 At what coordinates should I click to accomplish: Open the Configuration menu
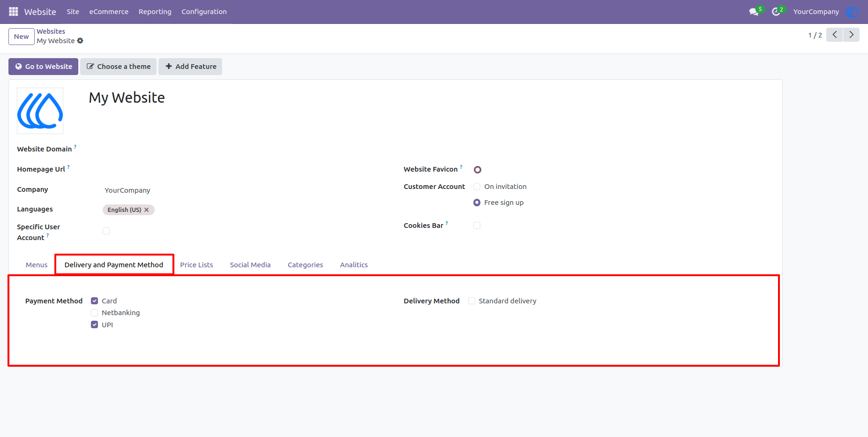pos(204,12)
